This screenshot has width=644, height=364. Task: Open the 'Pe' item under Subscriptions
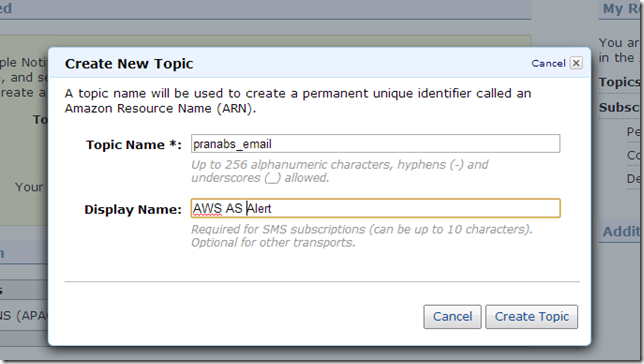633,132
